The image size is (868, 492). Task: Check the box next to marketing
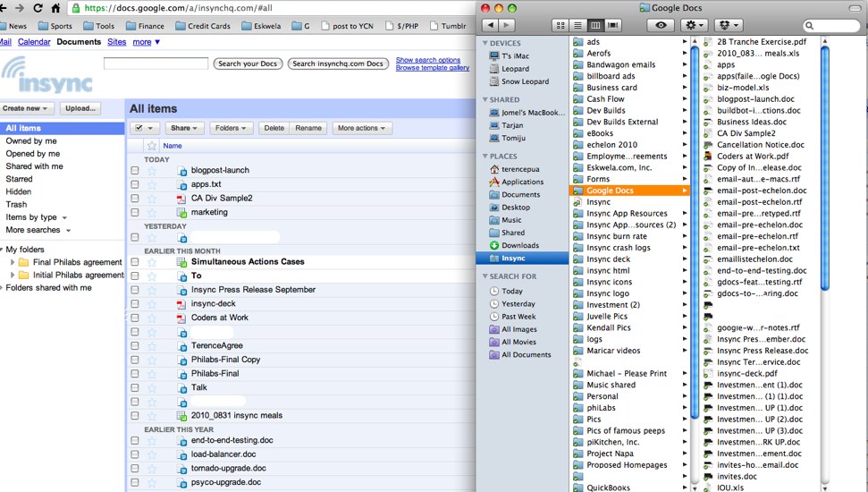[x=135, y=212]
